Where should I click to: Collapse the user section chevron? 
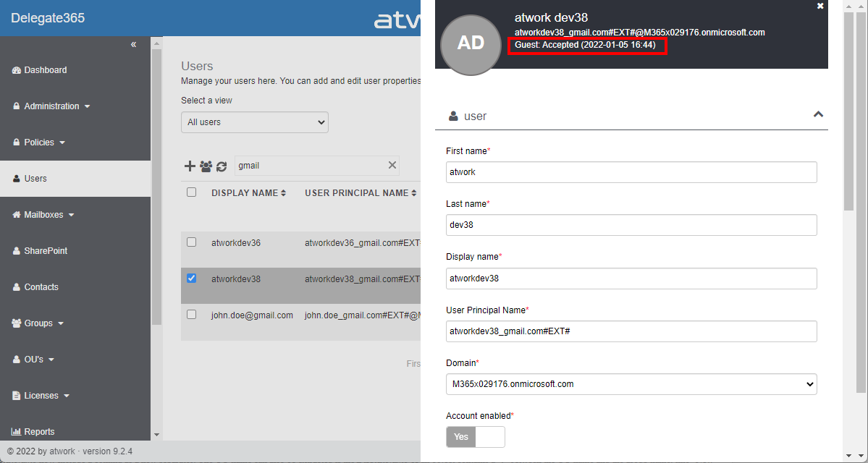point(818,114)
